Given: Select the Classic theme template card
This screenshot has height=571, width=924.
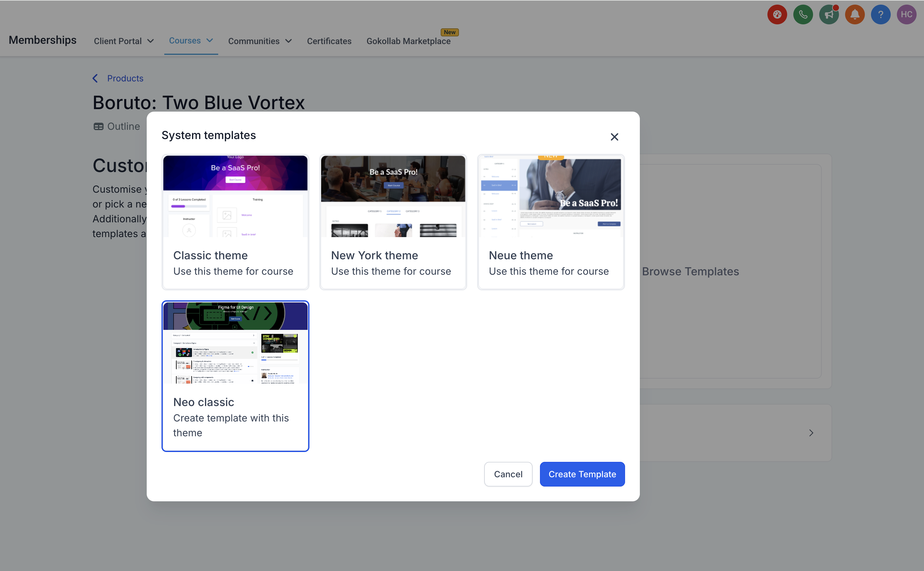Looking at the screenshot, I should point(235,222).
